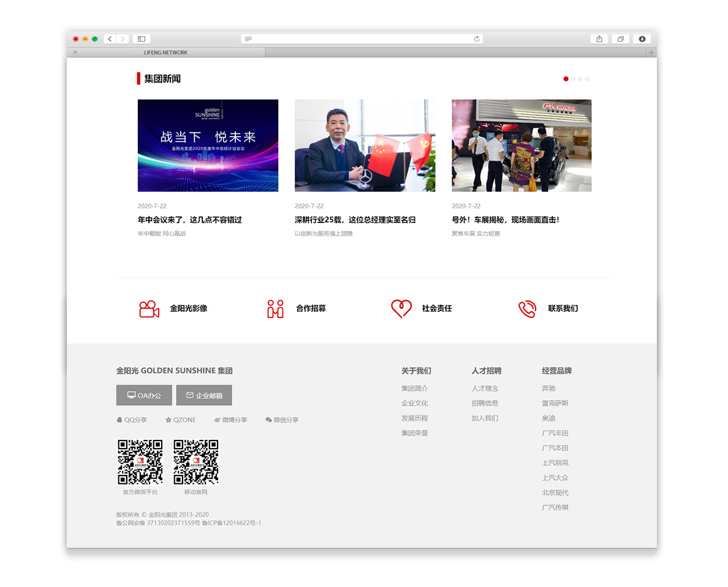Screen dimensions: 728x587
Task: Open article 年中会议来了，这几点不容错过
Action: [189, 219]
